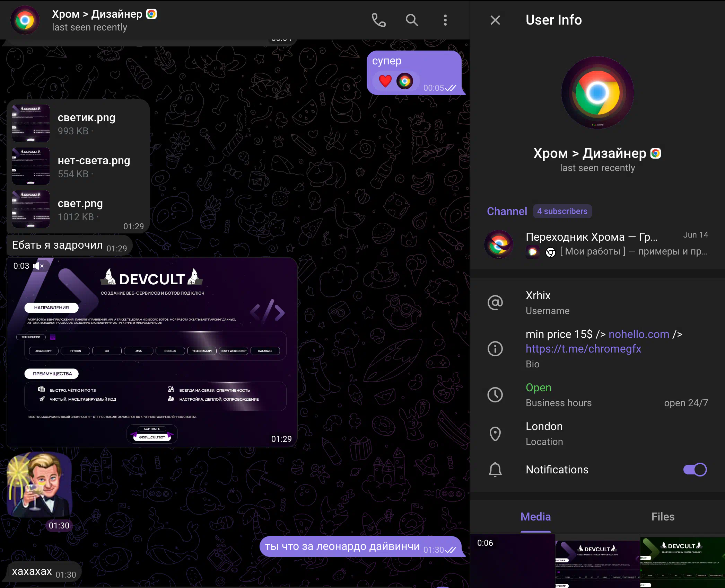Open the свет.png file attachment
This screenshot has height=588, width=725.
coord(78,210)
